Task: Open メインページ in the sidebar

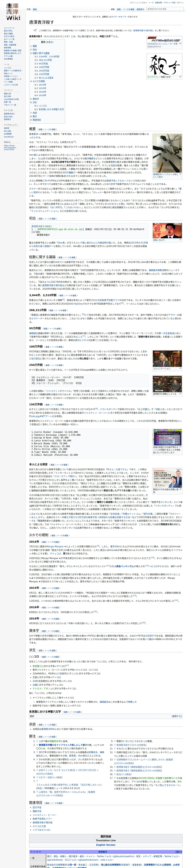Action: (9, 28)
